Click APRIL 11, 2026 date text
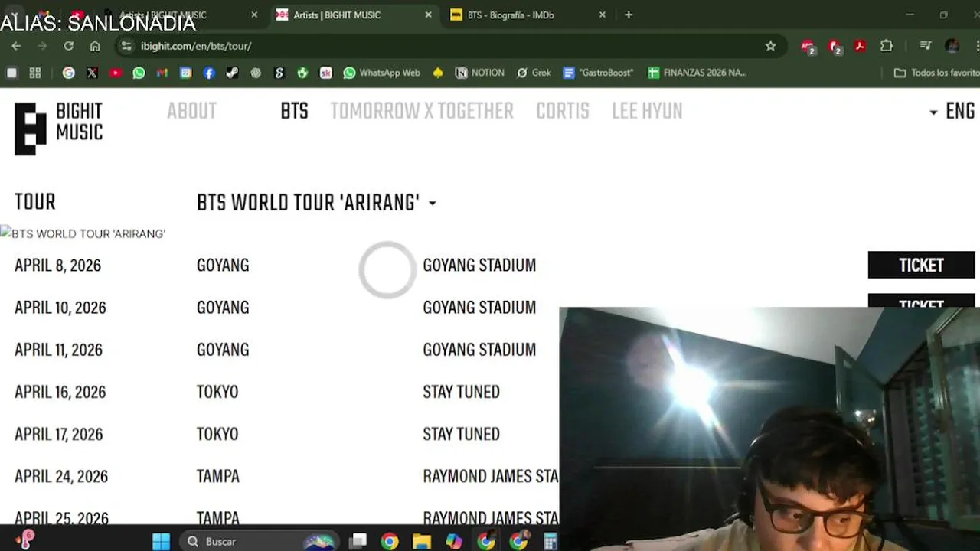This screenshot has height=551, width=980. pos(58,350)
